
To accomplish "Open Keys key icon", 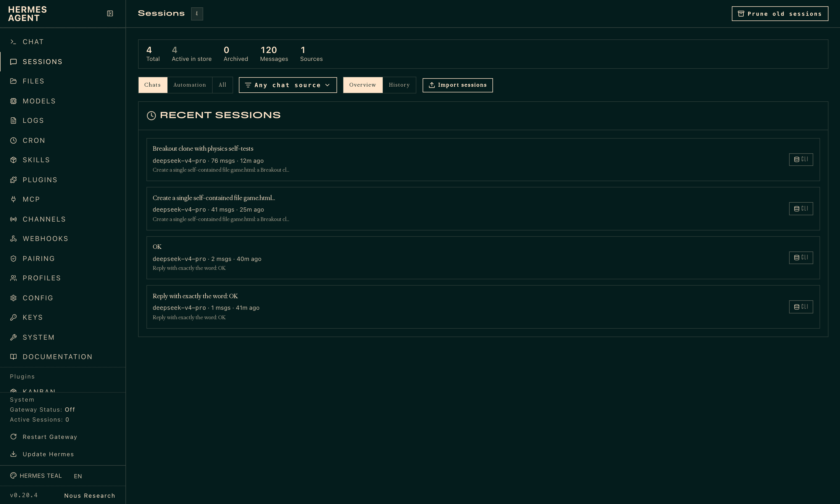I will click(13, 318).
